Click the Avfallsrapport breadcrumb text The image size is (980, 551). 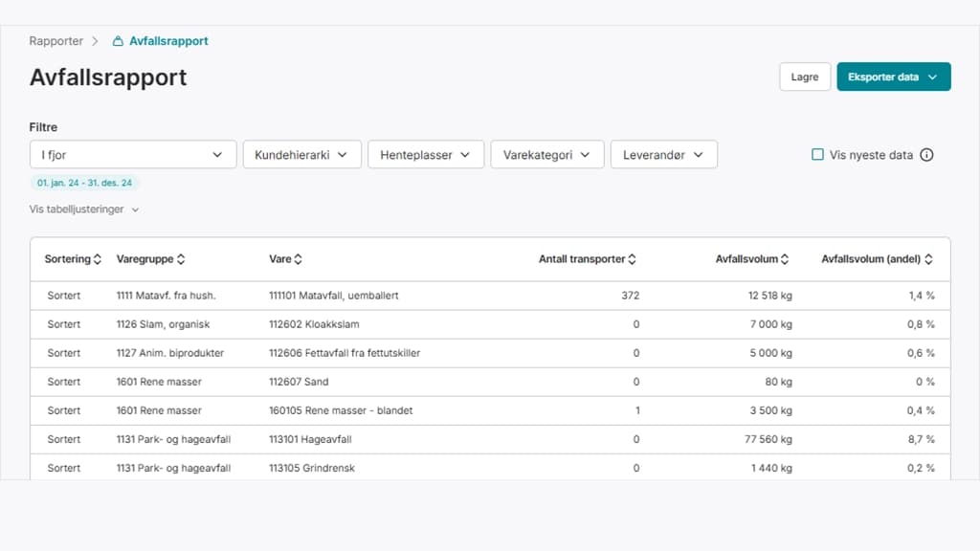point(168,41)
